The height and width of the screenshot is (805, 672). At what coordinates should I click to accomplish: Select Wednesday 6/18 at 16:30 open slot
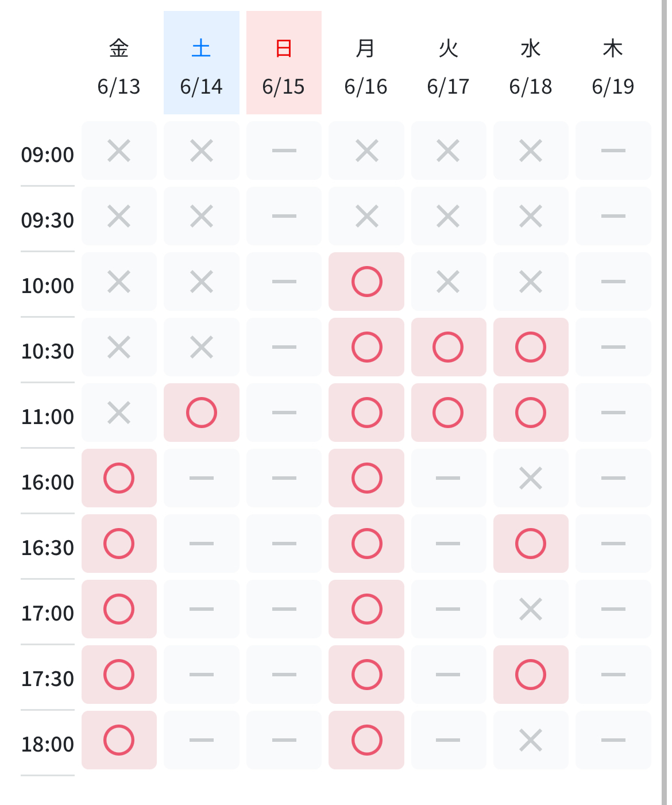pos(531,544)
